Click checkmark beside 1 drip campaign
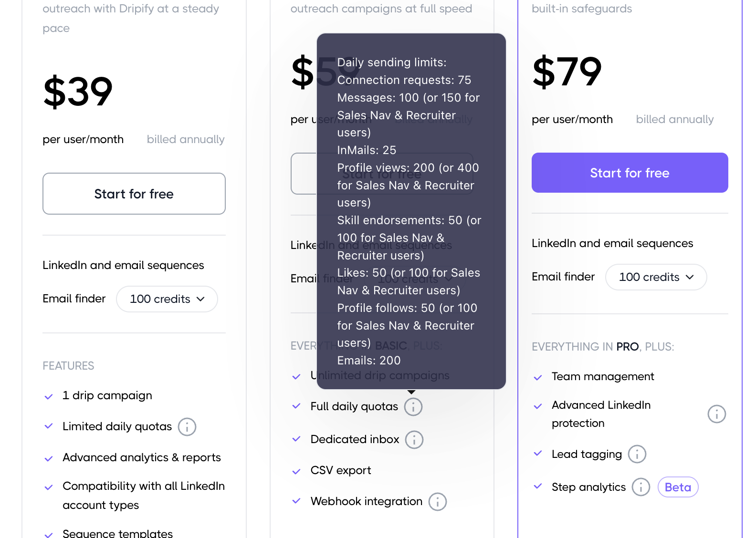 tap(49, 396)
